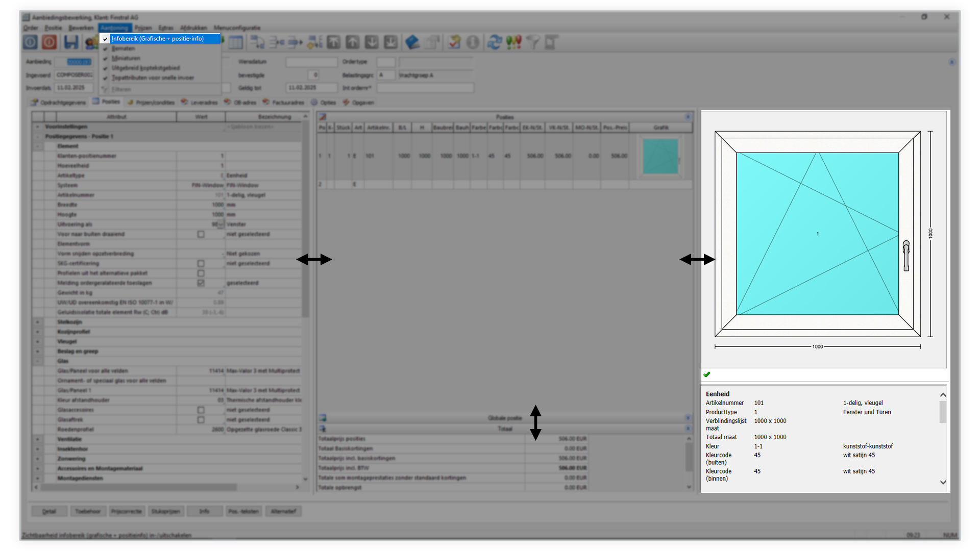980x551 pixels.
Task: Expand the Kozijnprofiel group
Action: (x=38, y=332)
